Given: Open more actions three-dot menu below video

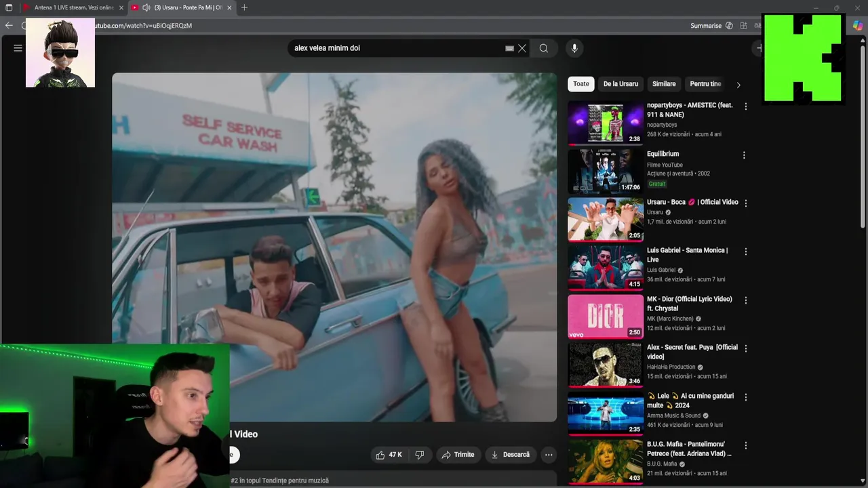Looking at the screenshot, I should point(549,455).
